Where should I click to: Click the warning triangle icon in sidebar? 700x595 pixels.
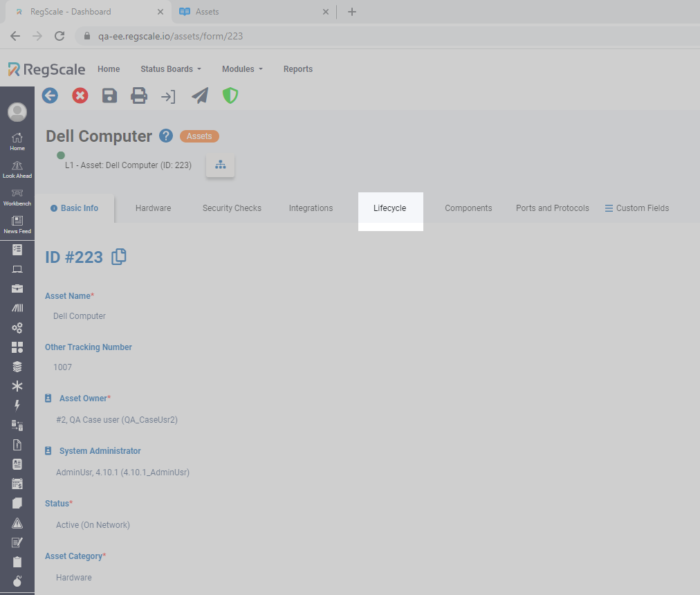click(17, 522)
